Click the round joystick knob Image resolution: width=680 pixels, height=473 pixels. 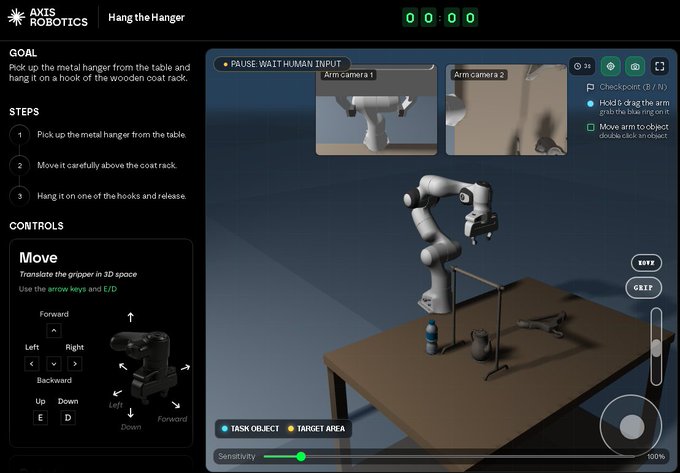point(632,427)
